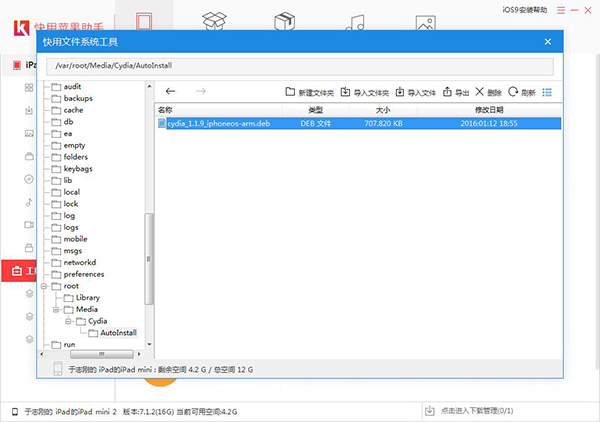
Task: Click 删除 delete button
Action: point(488,92)
